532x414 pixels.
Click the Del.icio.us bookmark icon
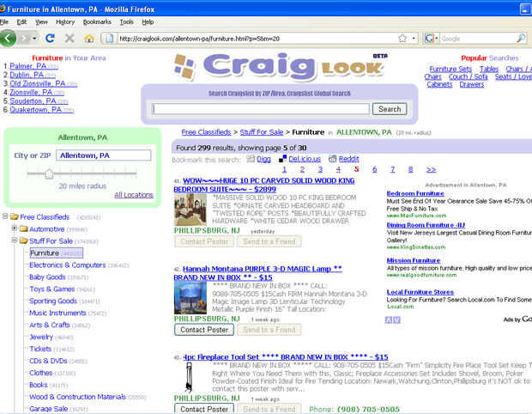pyautogui.click(x=282, y=159)
